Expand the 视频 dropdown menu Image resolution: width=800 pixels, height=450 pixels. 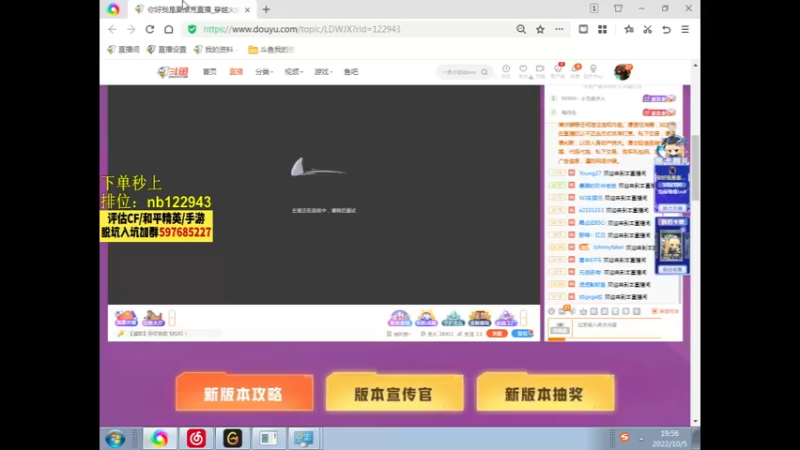pos(293,72)
